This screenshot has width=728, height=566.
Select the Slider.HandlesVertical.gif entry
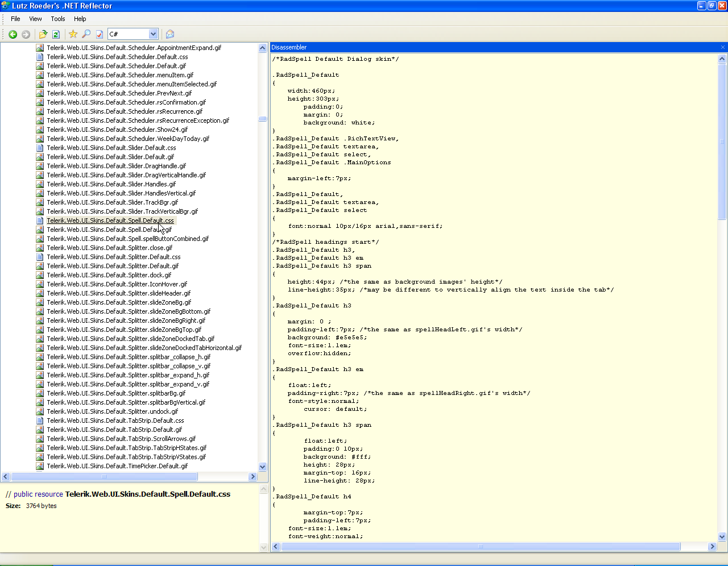click(121, 193)
